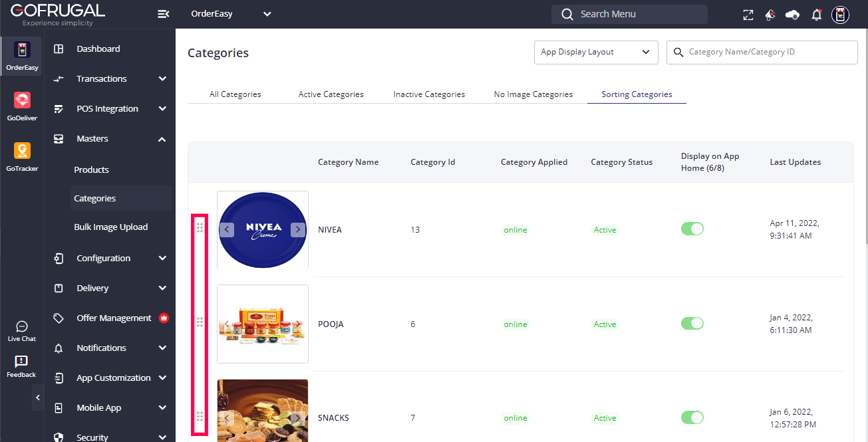Screen dimensions: 868x442
Task: Open the GoDeliver app icon
Action: point(22,101)
